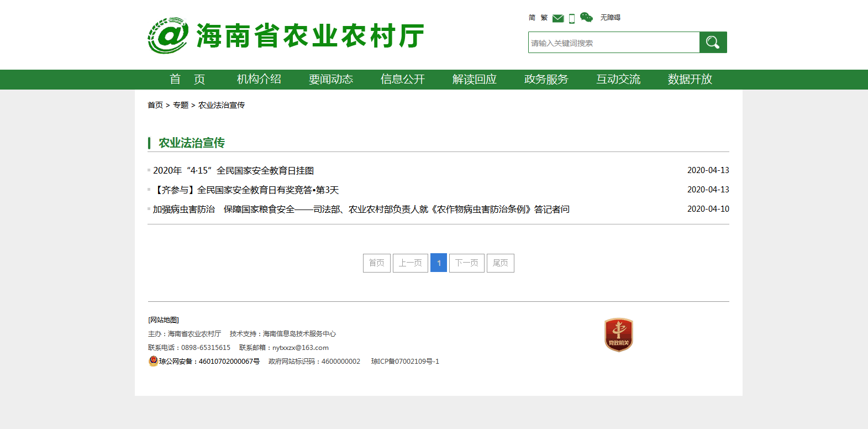Screen dimensions: 868x429
Task: Switch to simplified Chinese 简
Action: tap(532, 18)
